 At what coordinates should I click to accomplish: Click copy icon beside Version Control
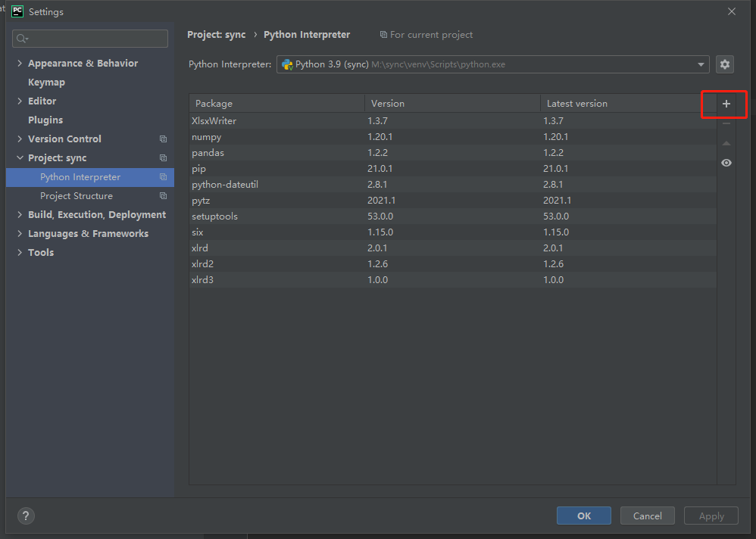pyautogui.click(x=163, y=139)
